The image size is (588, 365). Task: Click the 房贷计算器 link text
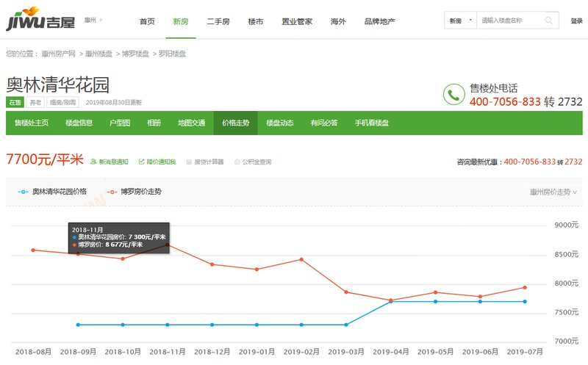point(209,162)
